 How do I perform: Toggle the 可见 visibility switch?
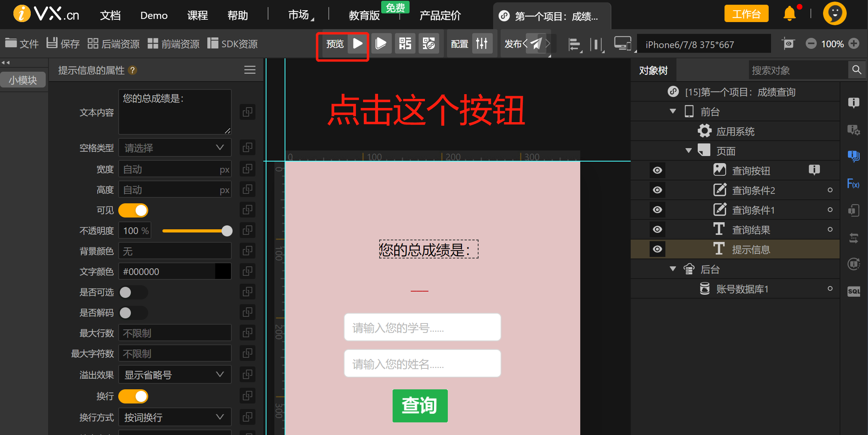click(133, 210)
